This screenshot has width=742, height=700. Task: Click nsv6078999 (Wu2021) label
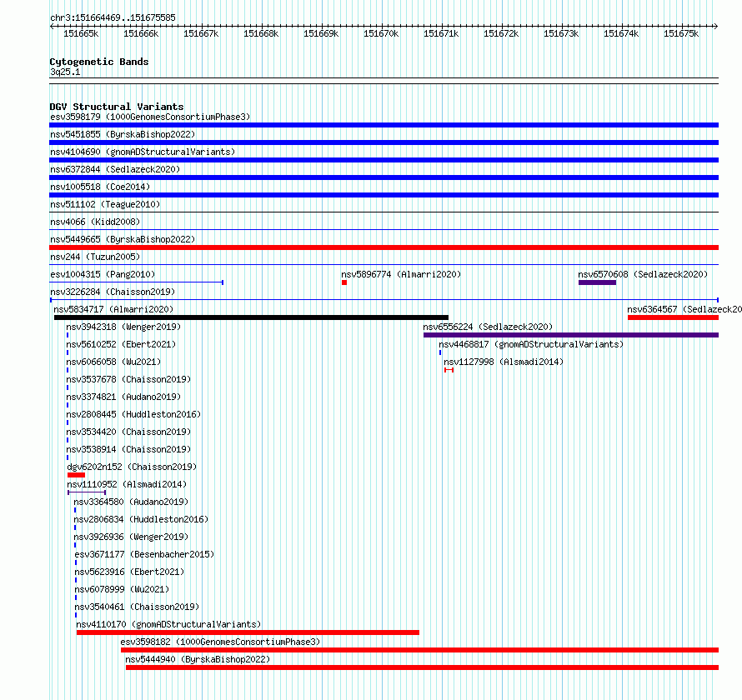coord(122,589)
